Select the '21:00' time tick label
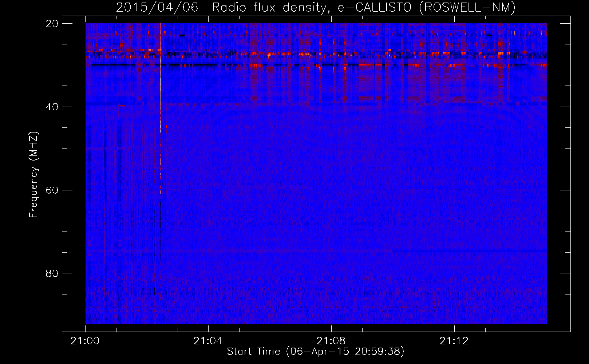 click(x=85, y=341)
